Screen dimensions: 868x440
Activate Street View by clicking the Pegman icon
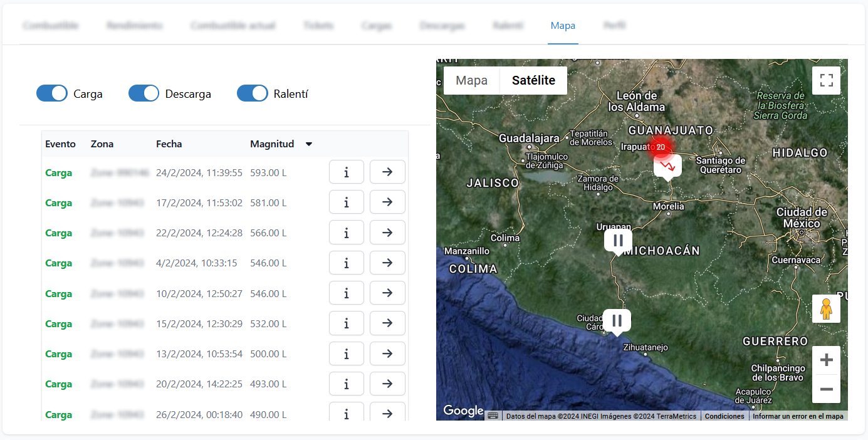click(x=826, y=308)
